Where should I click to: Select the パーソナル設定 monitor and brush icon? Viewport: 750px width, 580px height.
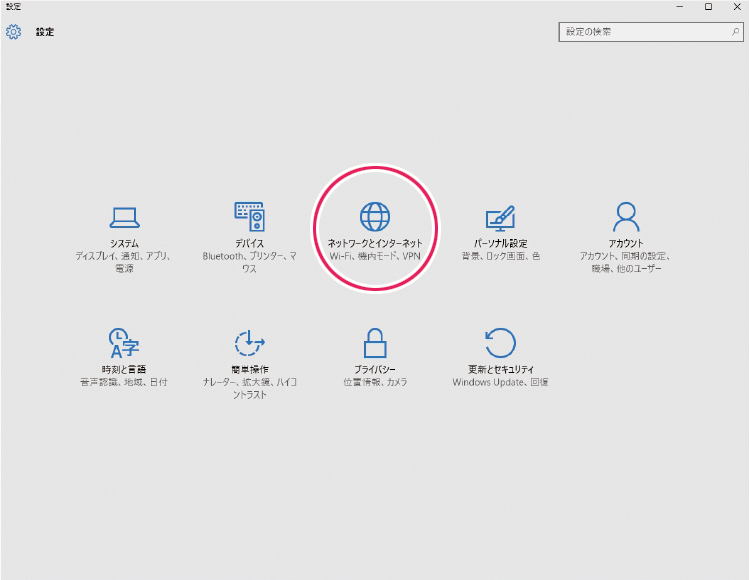click(x=500, y=217)
